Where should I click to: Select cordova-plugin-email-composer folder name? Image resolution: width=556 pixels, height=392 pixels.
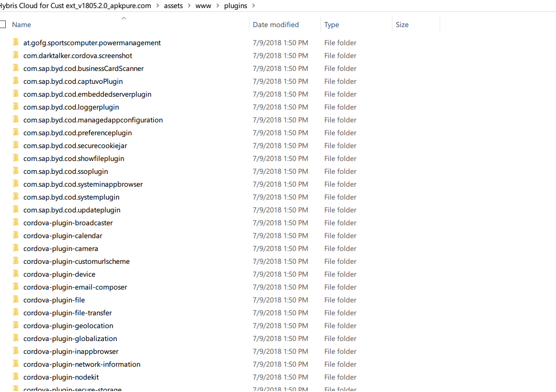75,287
